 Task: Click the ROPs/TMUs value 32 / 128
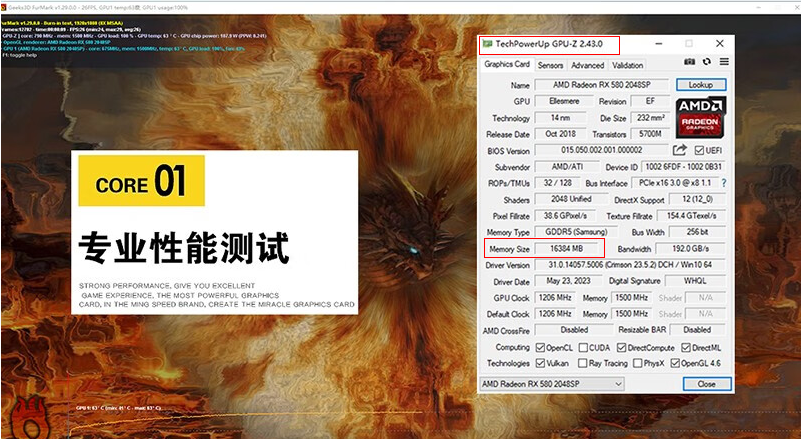point(558,183)
